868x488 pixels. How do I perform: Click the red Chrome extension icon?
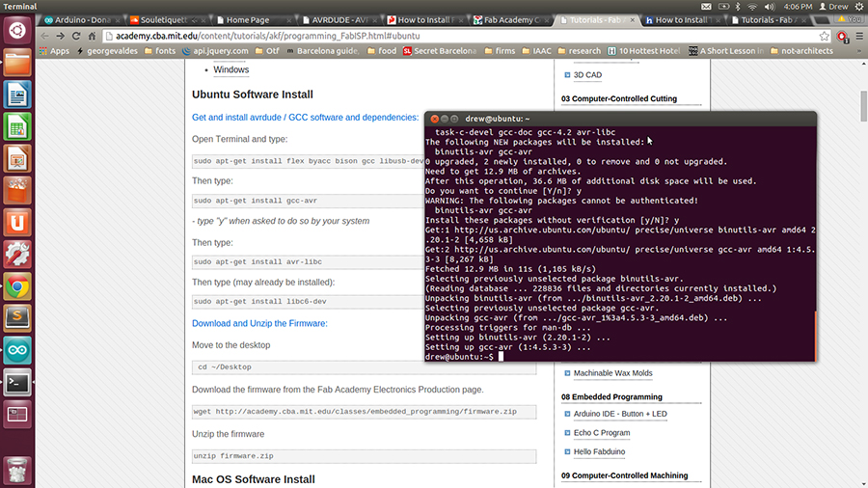click(x=843, y=37)
